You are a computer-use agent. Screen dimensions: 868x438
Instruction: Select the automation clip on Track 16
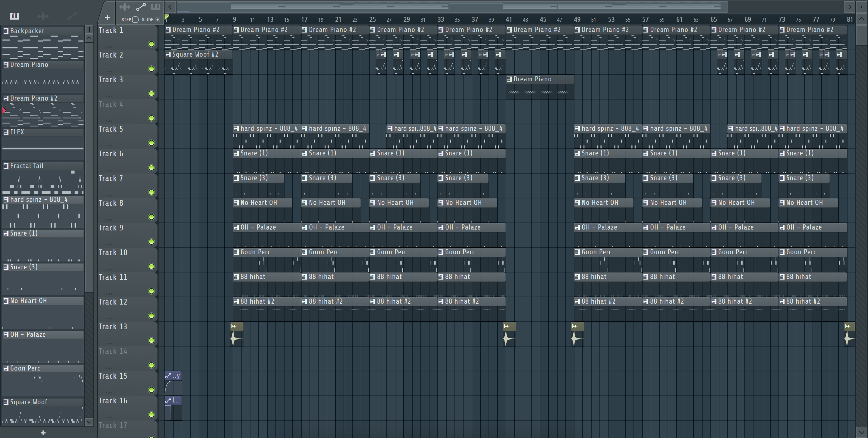click(x=173, y=408)
